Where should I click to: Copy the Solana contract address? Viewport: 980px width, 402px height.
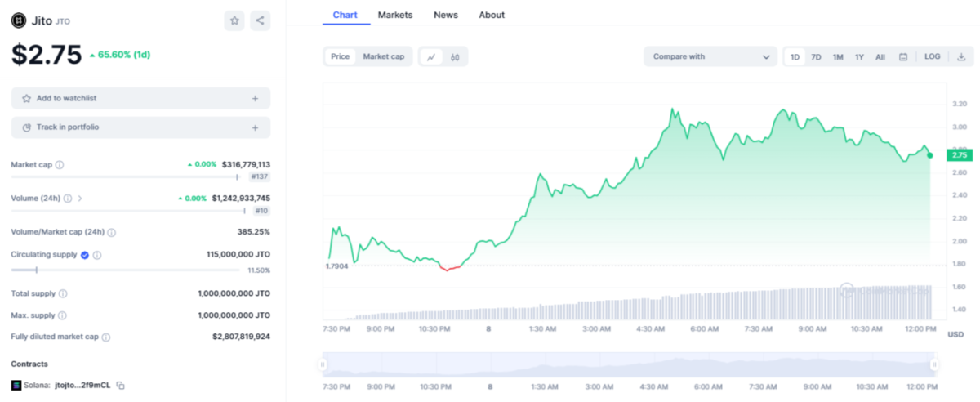click(120, 385)
